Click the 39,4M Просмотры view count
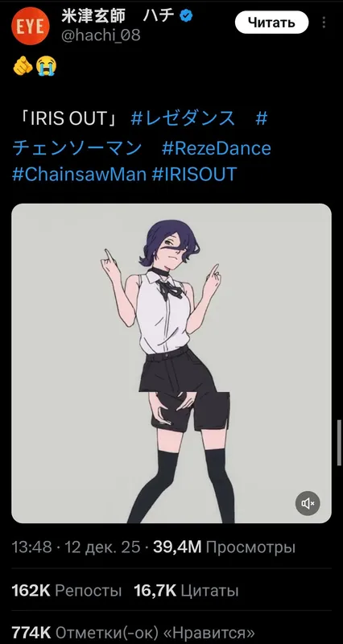 point(225,547)
